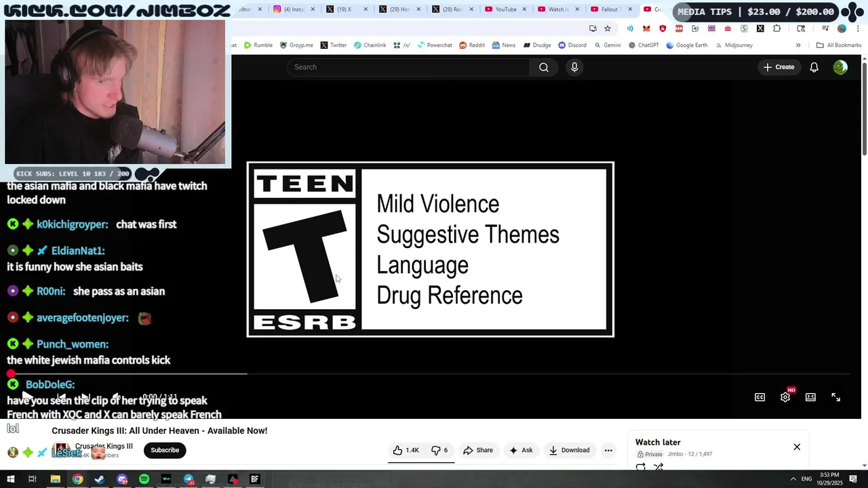Open the Discord bookmark
The height and width of the screenshot is (488, 868).
pyautogui.click(x=572, y=45)
